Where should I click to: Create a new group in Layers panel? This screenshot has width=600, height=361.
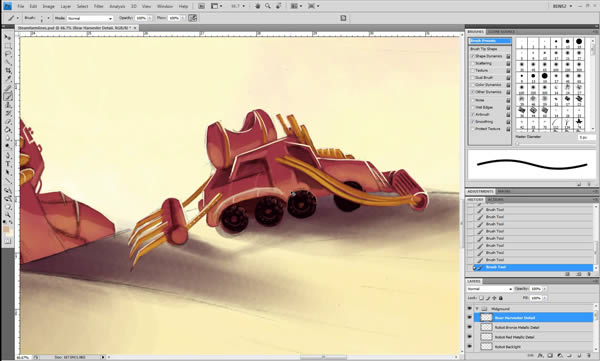click(569, 356)
